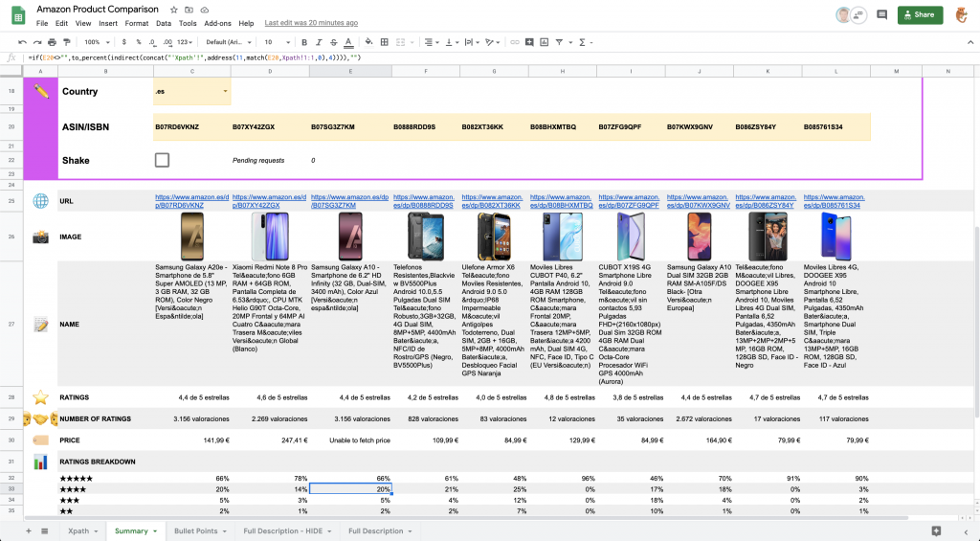Open Explore panel at bottom right
Viewport: 980px width, 541px height.
pyautogui.click(x=936, y=531)
